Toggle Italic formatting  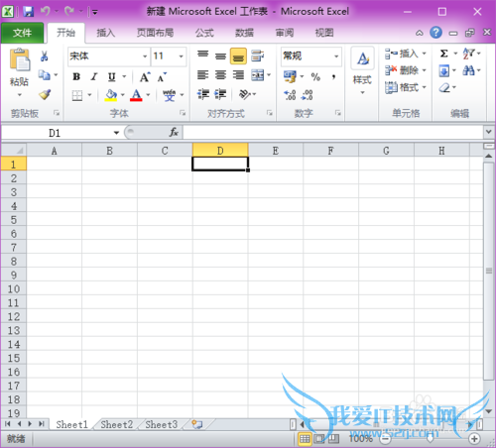tap(94, 77)
